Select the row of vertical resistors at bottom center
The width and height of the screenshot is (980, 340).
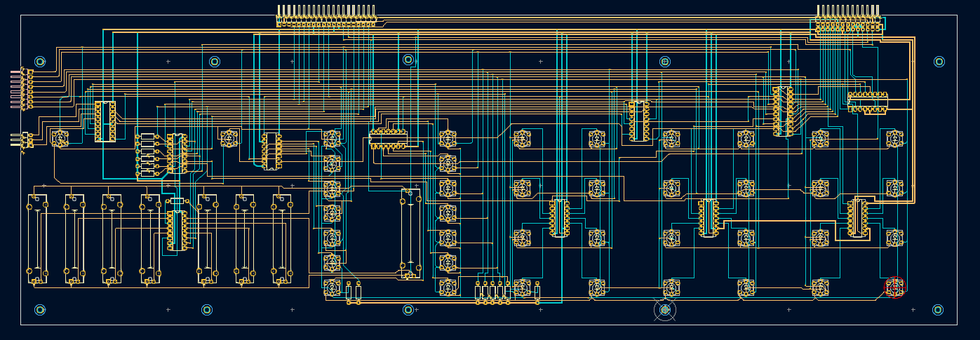click(492, 292)
